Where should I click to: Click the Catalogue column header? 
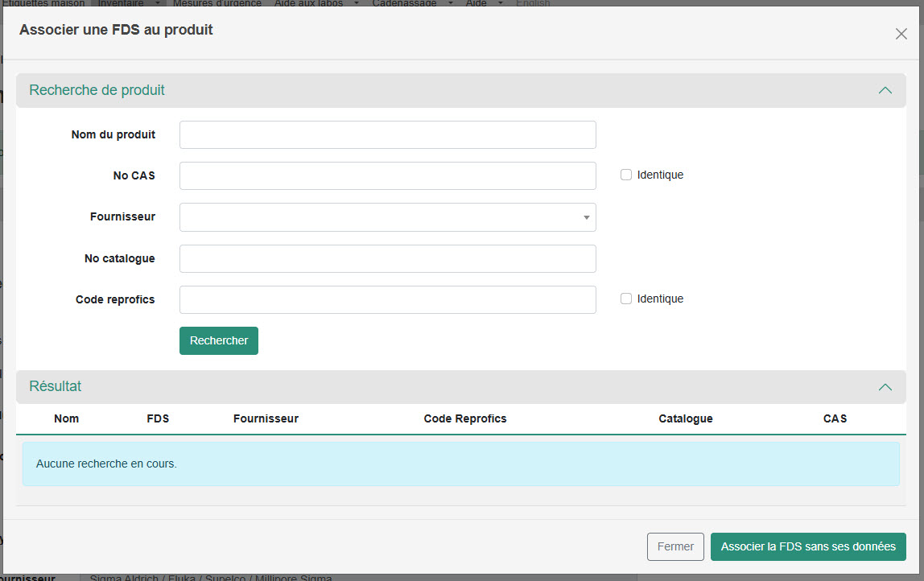pos(685,418)
